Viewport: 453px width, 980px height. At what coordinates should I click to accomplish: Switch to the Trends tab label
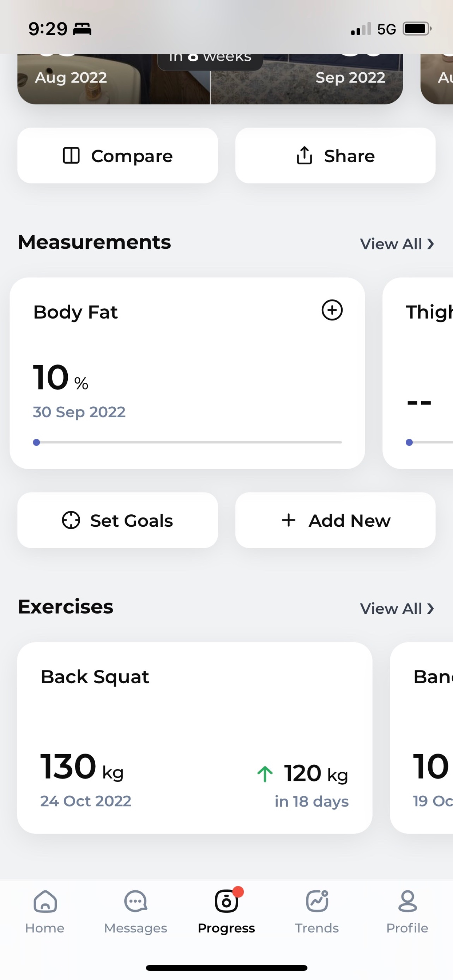point(317,928)
